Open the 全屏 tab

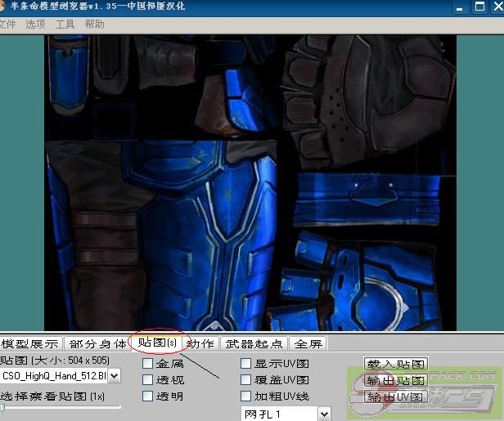point(308,343)
